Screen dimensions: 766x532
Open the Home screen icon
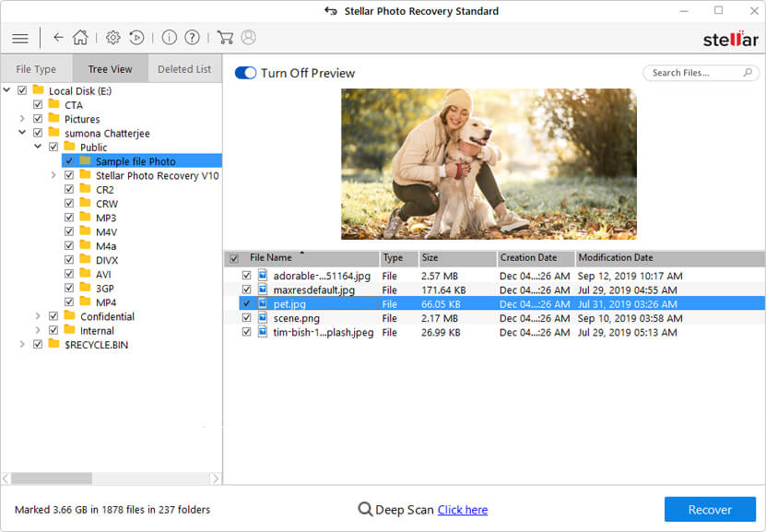[x=80, y=37]
